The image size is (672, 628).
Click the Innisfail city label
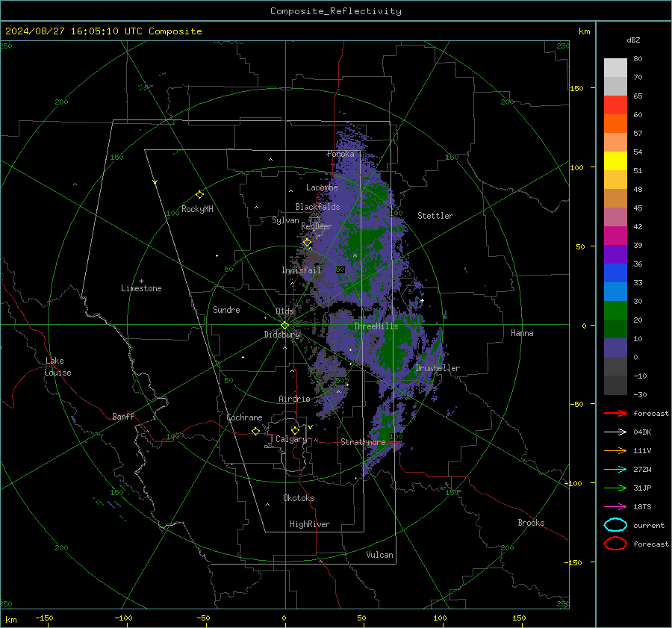tap(301, 270)
